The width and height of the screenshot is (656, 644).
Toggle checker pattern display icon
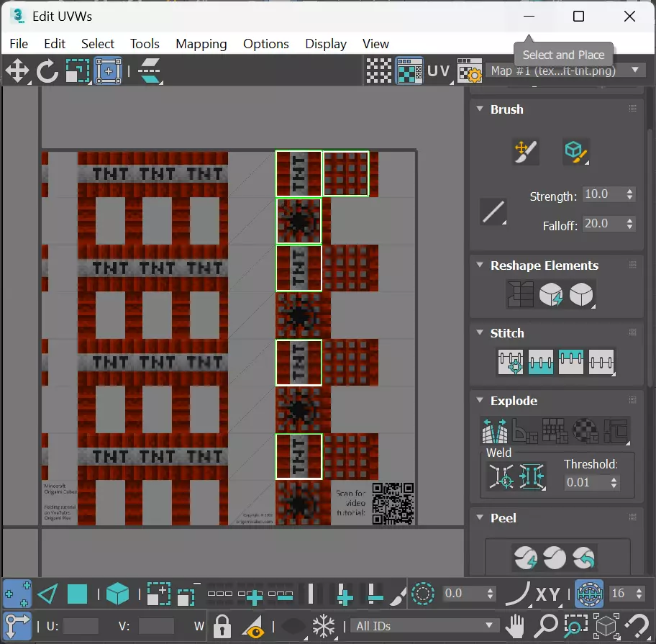pos(379,71)
